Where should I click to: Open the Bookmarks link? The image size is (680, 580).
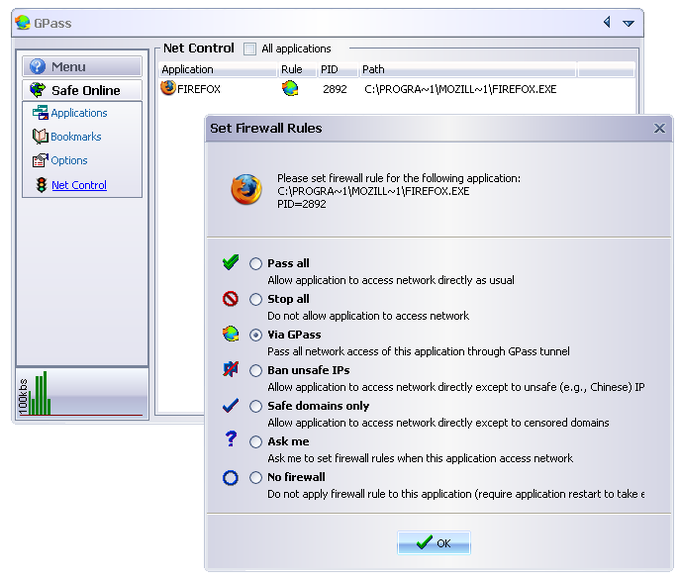point(76,137)
